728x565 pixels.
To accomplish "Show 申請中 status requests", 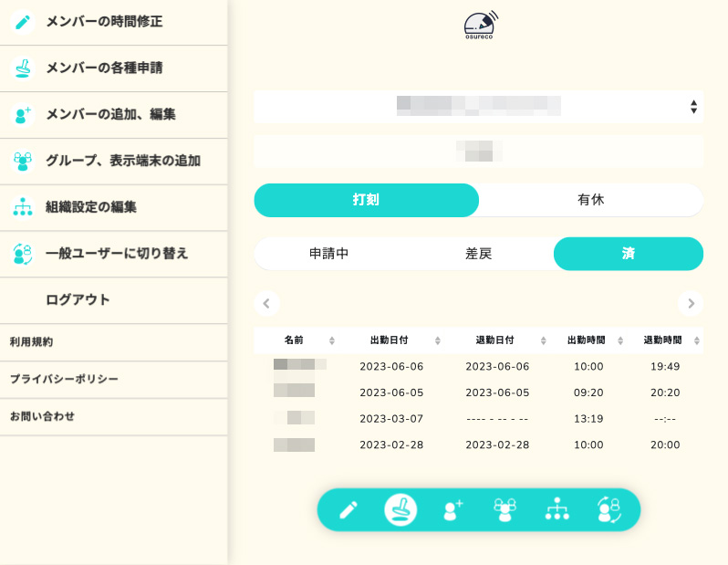I will click(x=328, y=254).
